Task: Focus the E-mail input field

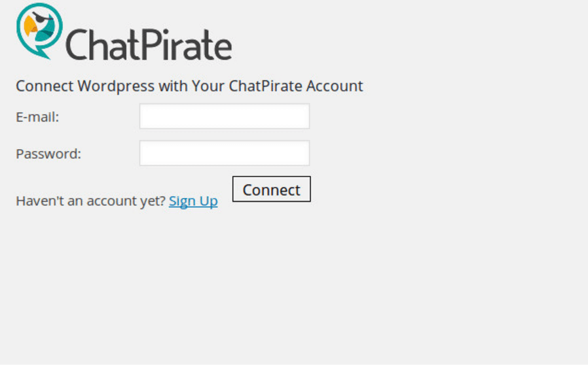Action: [x=225, y=116]
